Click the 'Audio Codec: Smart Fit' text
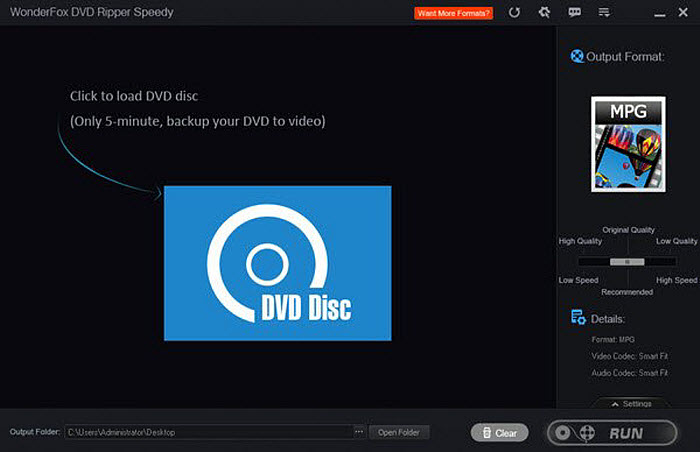 [629, 372]
